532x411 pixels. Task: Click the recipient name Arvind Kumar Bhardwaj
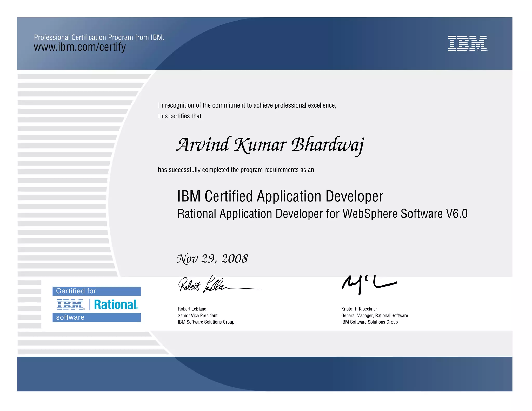coord(270,145)
